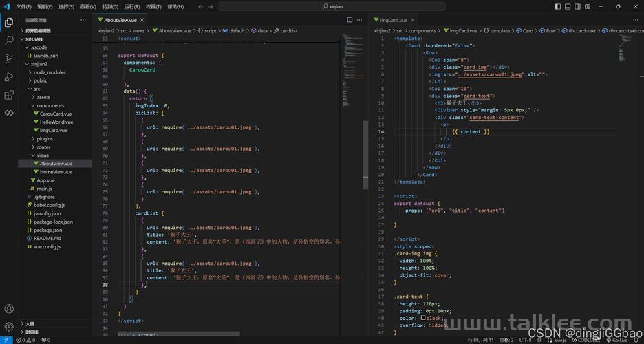This screenshot has height=344, width=644.
Task: Open the 选择(S) menu
Action: coord(66,7)
